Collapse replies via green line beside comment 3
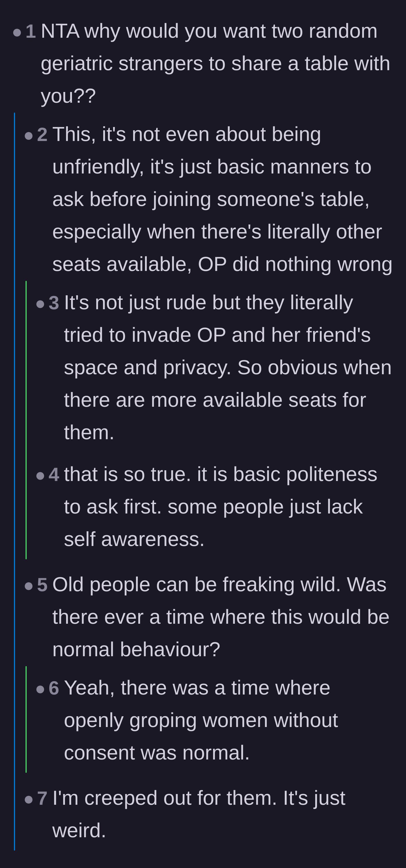The width and height of the screenshot is (406, 868). coord(26,420)
